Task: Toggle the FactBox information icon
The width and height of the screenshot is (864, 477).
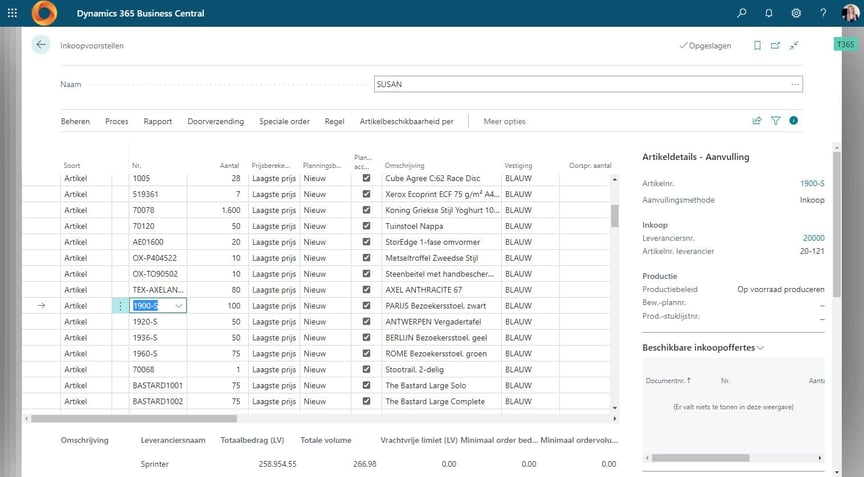Action: coord(793,120)
